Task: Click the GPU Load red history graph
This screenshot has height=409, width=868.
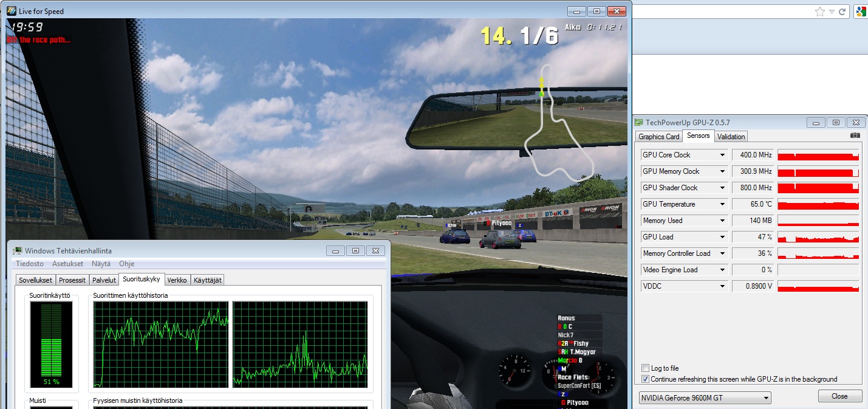Action: pos(818,237)
